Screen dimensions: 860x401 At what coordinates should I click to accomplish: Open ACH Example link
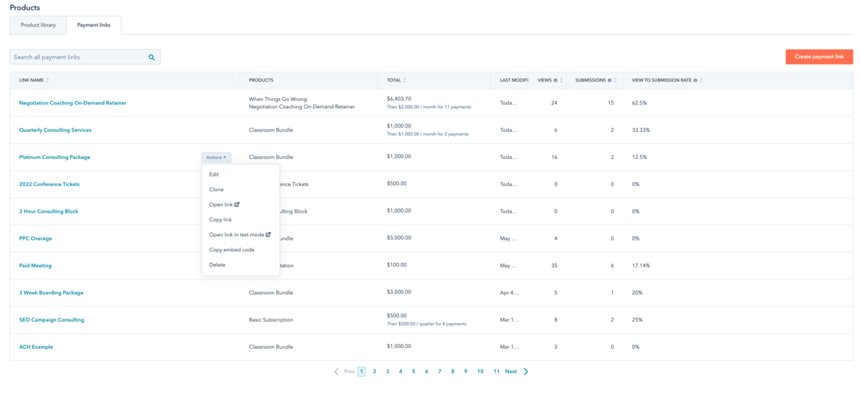coord(36,347)
